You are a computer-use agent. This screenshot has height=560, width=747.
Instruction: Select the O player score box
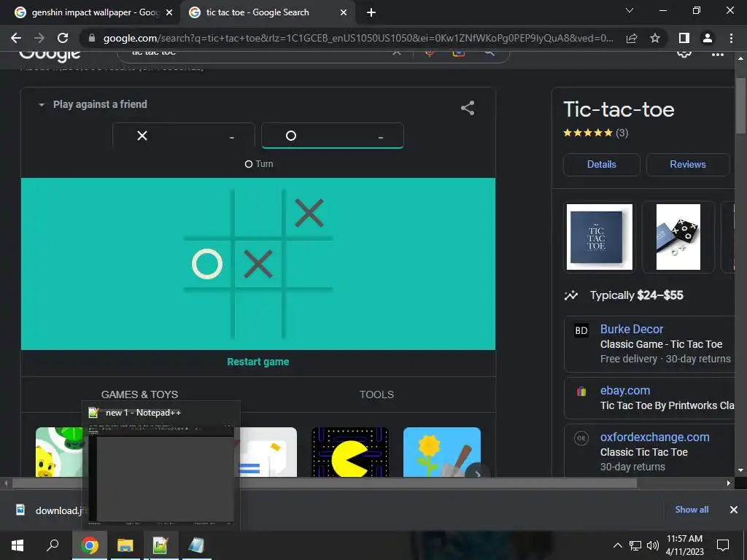[333, 136]
